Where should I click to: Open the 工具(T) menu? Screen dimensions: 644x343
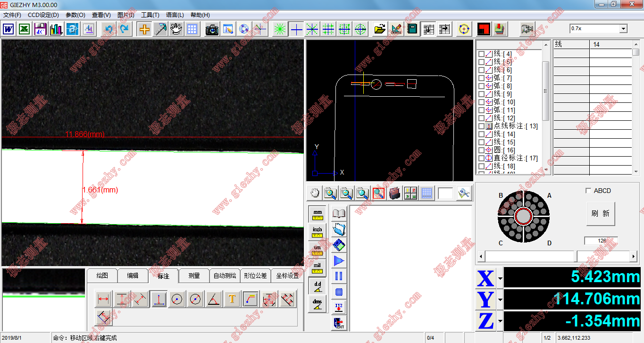pos(150,15)
